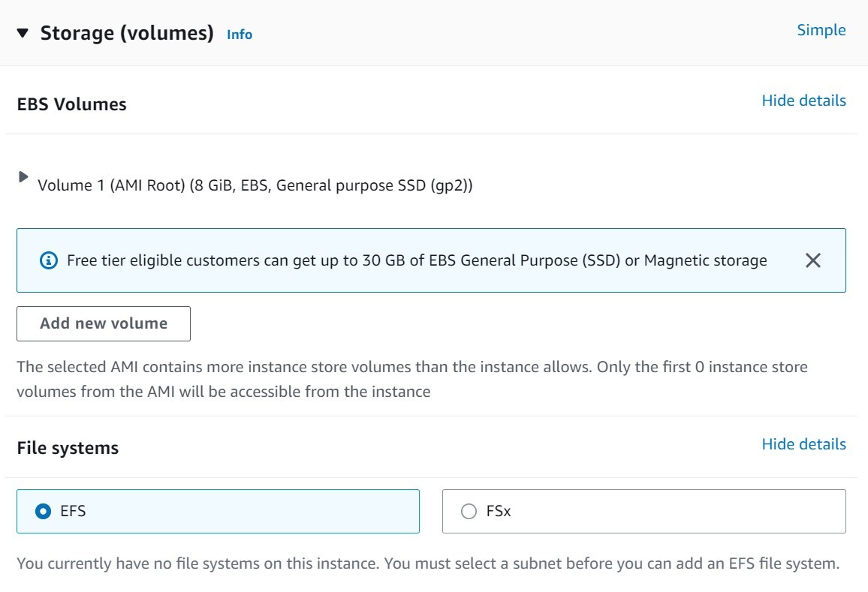Hide details for EBS Volumes
This screenshot has width=868, height=592.
pos(803,100)
